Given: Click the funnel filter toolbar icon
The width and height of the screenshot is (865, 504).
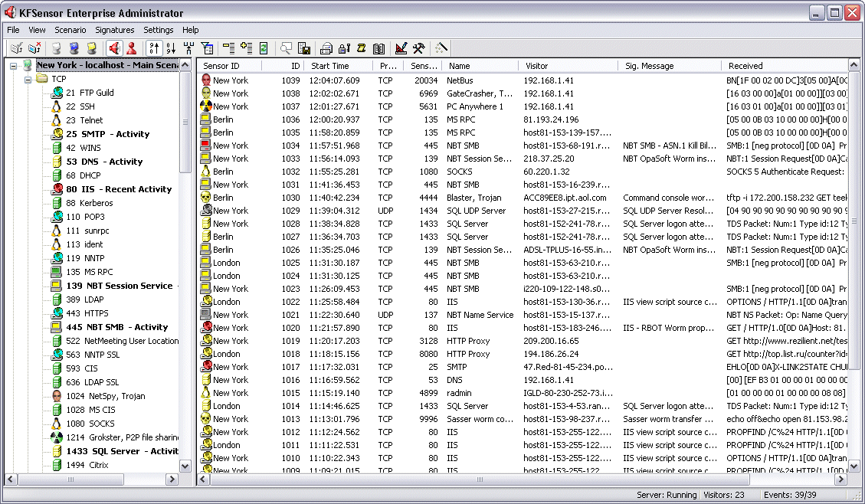Looking at the screenshot, I should pos(207,48).
